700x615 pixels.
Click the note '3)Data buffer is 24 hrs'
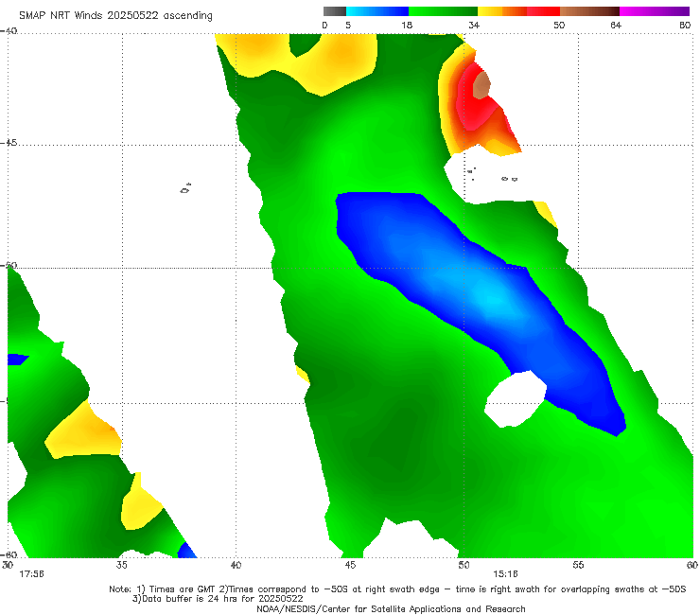click(218, 599)
